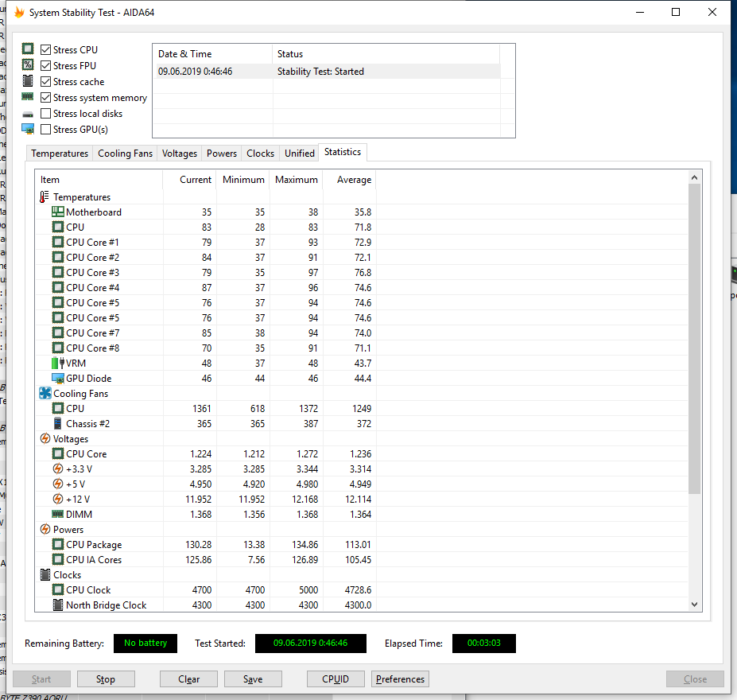Click the Stress GPU(s) monitor icon
737x700 pixels.
pyautogui.click(x=28, y=129)
